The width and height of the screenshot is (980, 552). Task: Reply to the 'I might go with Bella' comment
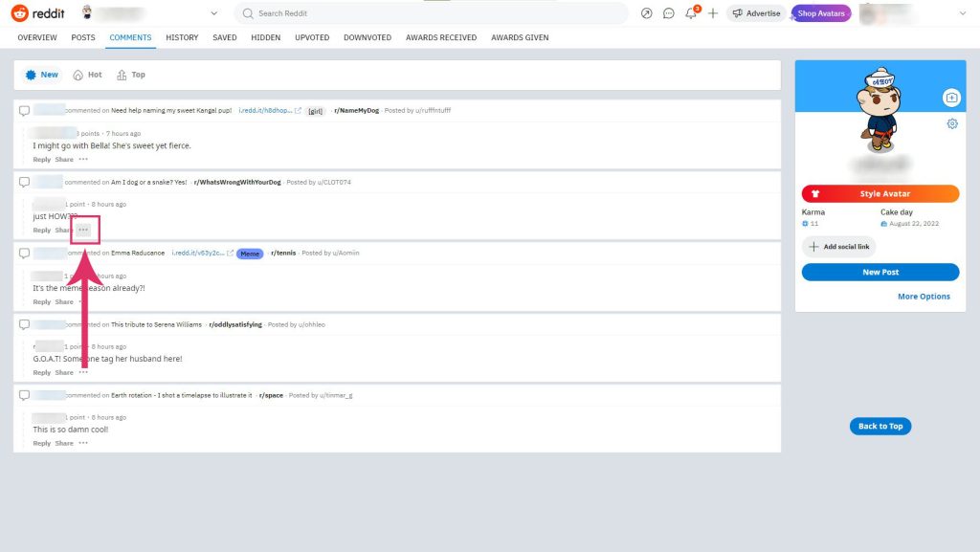click(42, 159)
